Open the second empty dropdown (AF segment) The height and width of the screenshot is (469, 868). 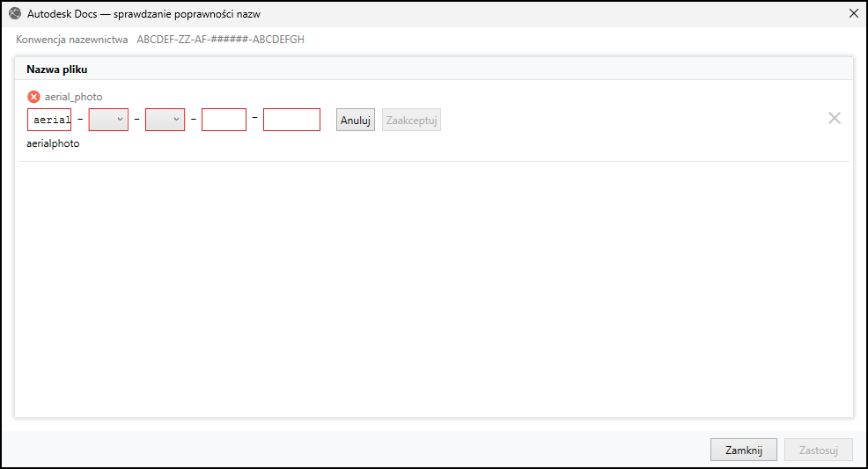click(x=165, y=120)
